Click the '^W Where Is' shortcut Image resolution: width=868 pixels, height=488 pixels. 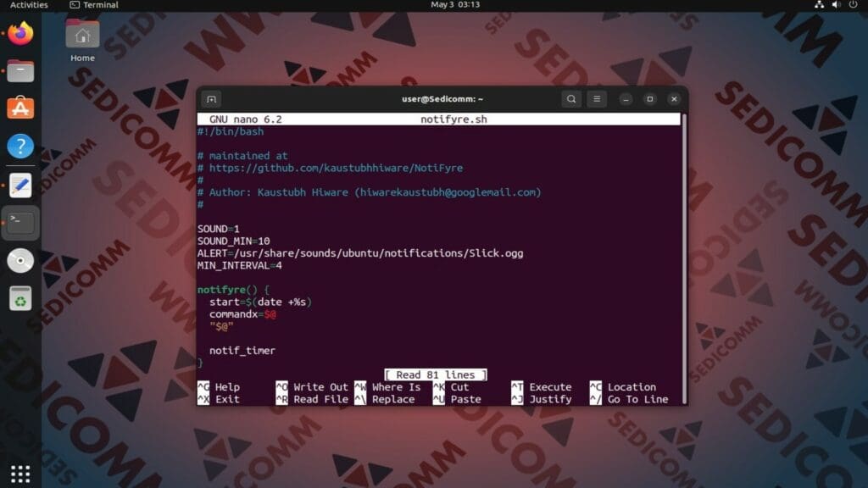pyautogui.click(x=387, y=386)
